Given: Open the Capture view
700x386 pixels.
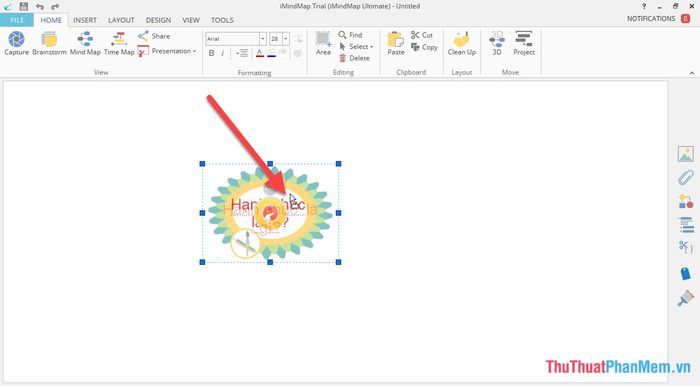Looking at the screenshot, I should [x=17, y=44].
